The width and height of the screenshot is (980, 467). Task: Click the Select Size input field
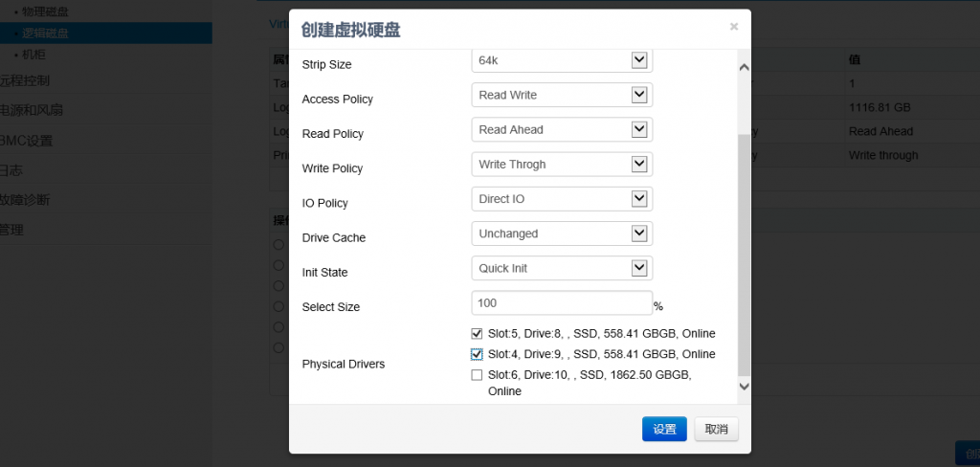[562, 302]
